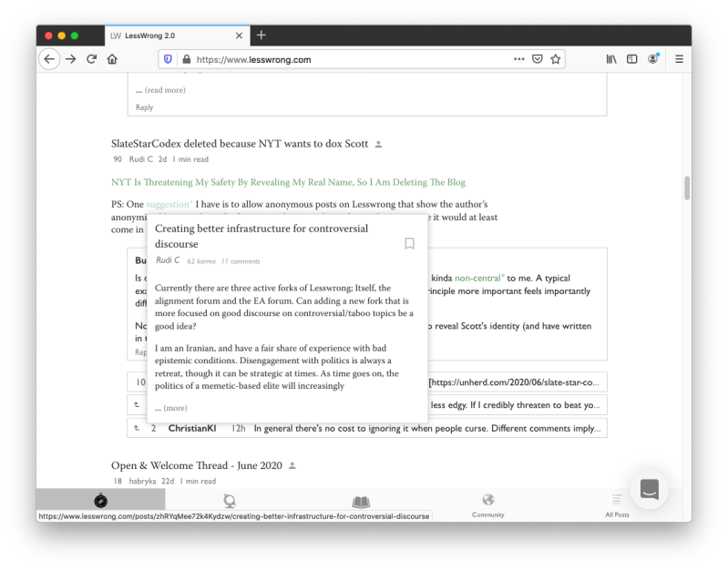
Task: Click person icon beside SlateStarCodex title
Action: [x=378, y=145]
